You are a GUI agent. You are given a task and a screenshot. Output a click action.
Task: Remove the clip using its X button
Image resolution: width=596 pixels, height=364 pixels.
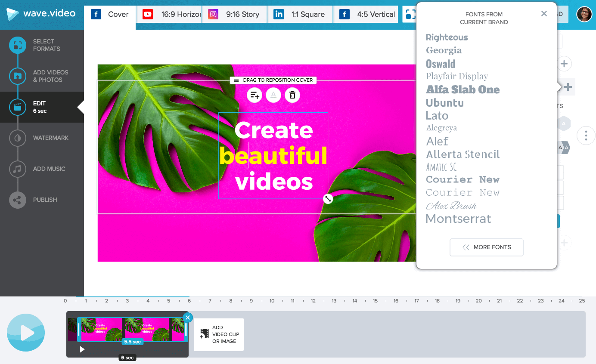click(x=188, y=318)
